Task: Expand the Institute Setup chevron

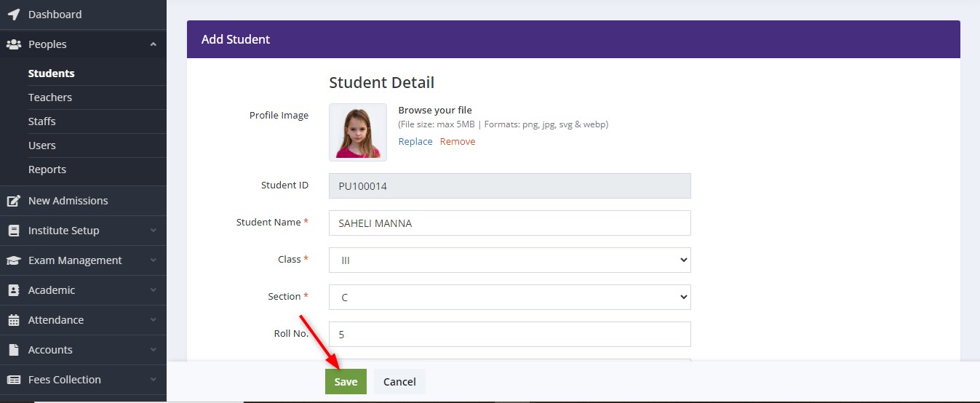Action: tap(153, 231)
